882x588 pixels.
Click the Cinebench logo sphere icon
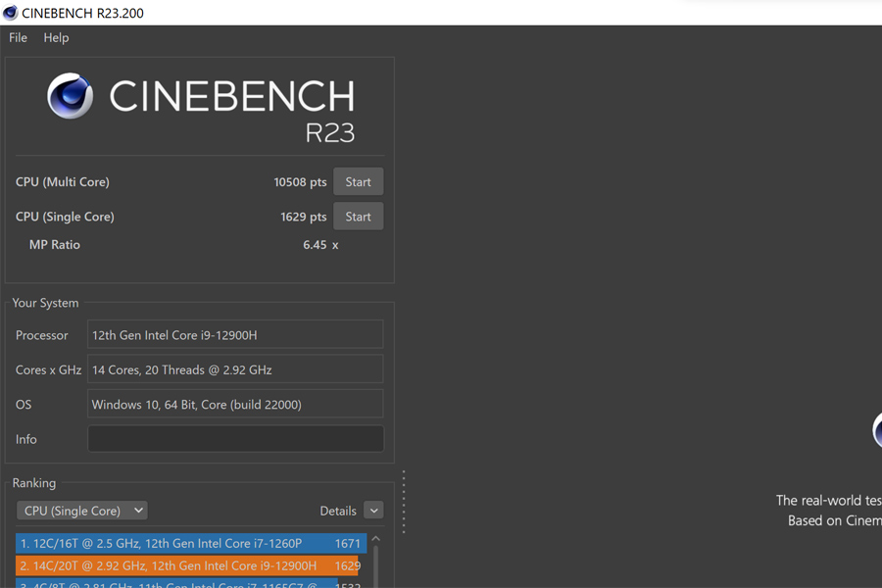[71, 96]
